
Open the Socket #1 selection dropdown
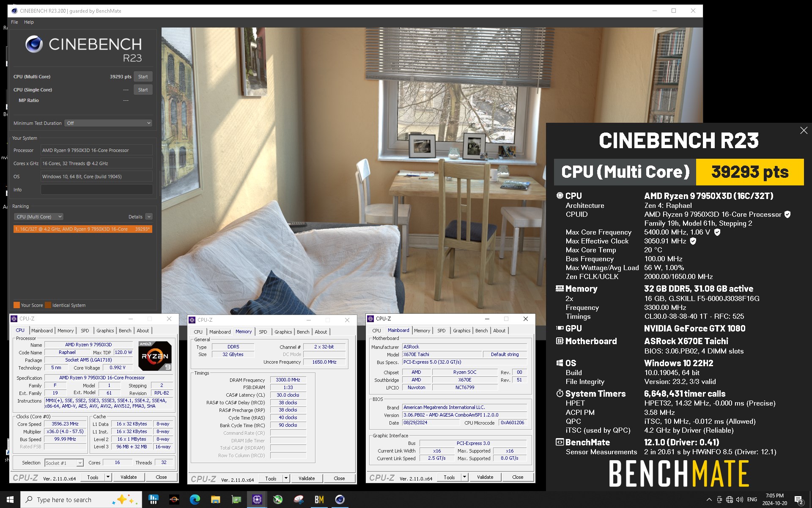point(64,463)
